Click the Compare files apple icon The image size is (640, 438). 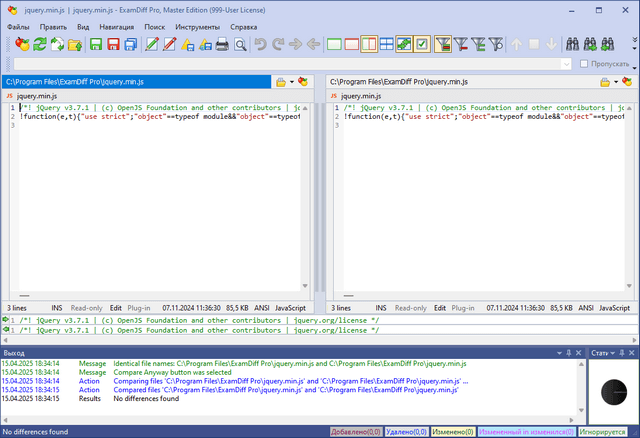22,44
